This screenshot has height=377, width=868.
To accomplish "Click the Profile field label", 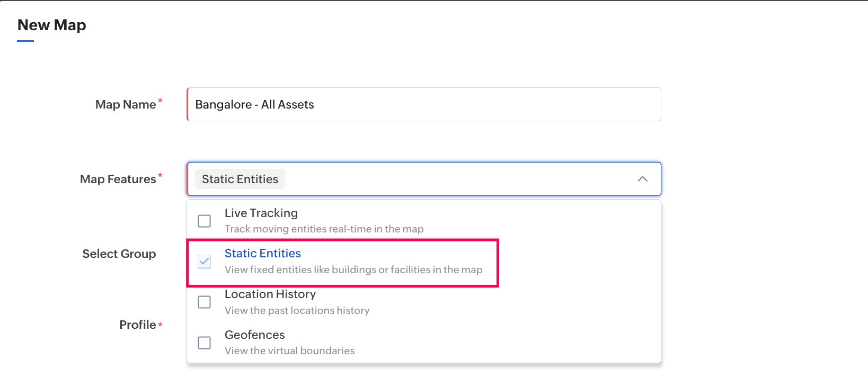I will click(x=138, y=325).
